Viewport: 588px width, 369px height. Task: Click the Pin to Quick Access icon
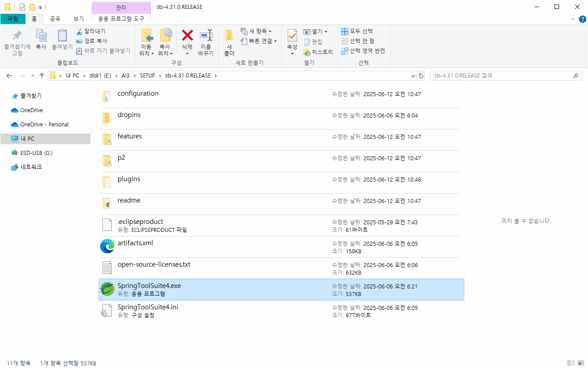tap(17, 36)
